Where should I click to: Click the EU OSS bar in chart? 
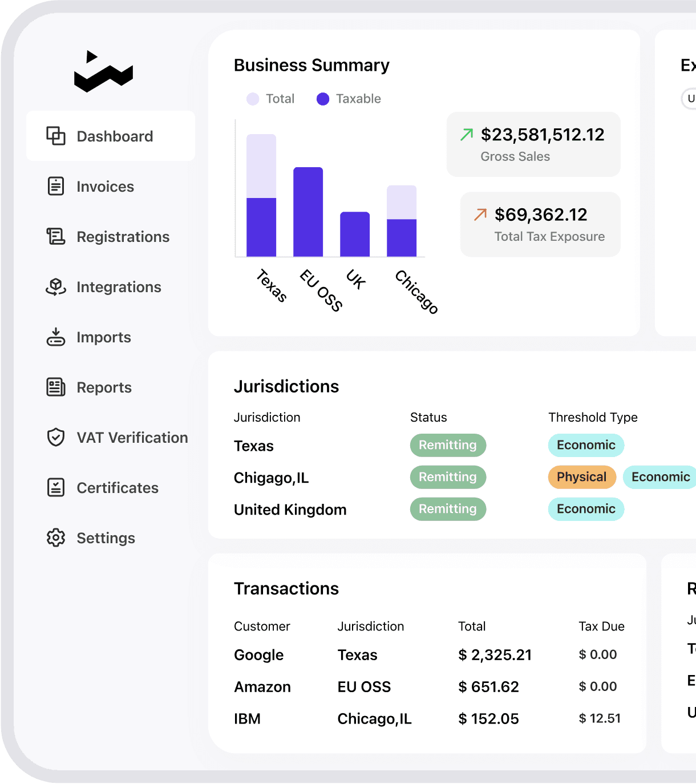[x=308, y=212]
